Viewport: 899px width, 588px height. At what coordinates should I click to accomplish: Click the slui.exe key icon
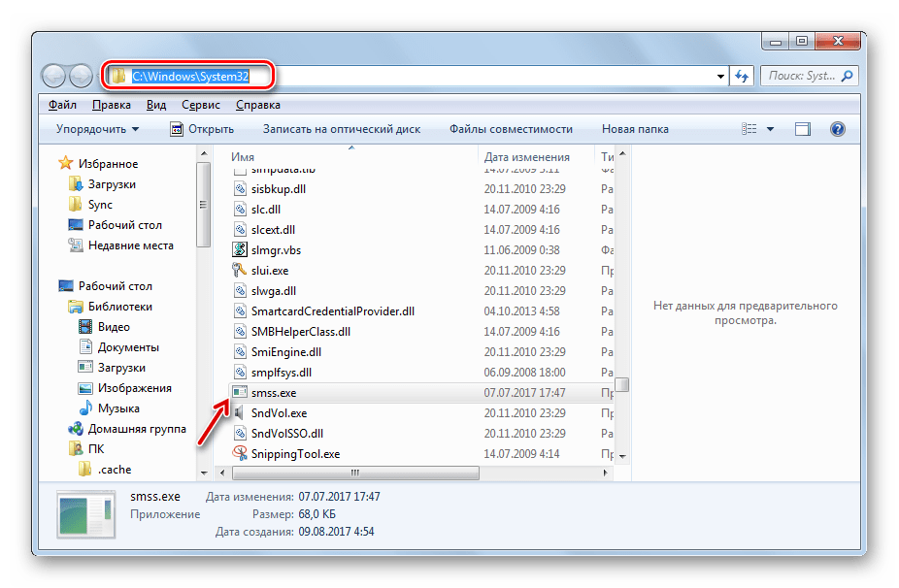click(240, 271)
